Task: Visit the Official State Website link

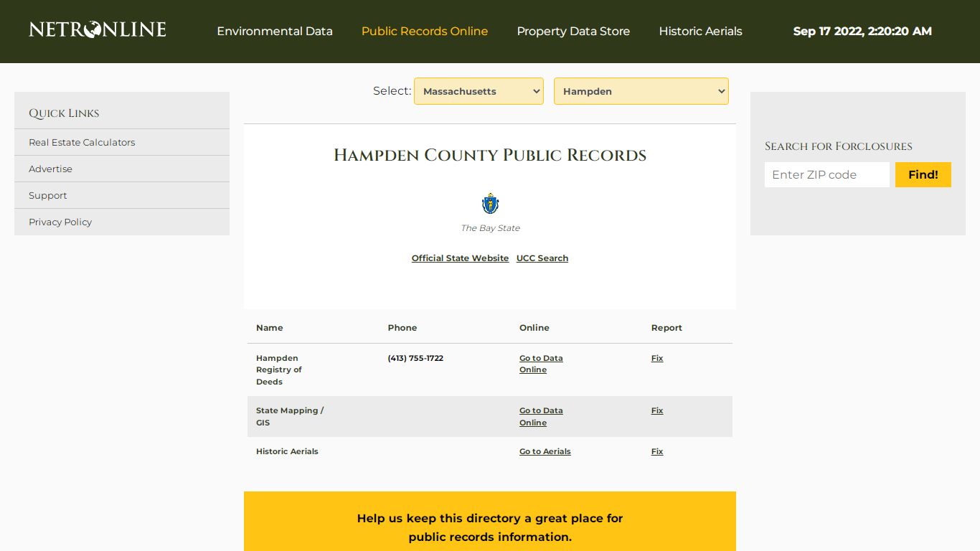Action: 460,258
